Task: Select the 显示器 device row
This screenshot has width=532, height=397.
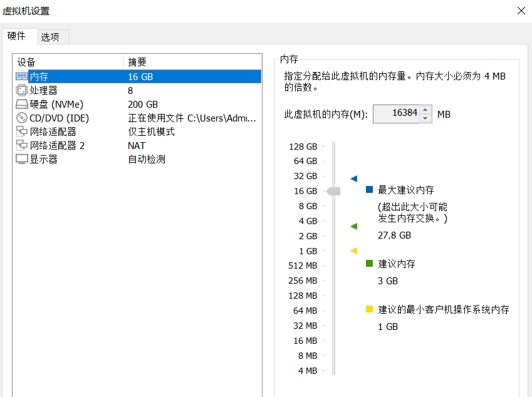Action: (138, 159)
